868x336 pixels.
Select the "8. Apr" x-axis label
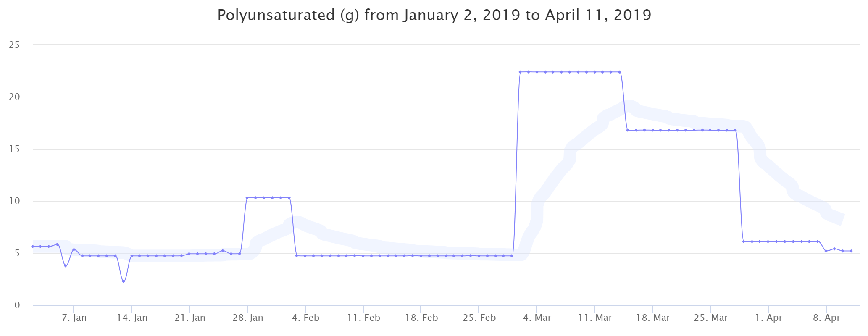826,318
